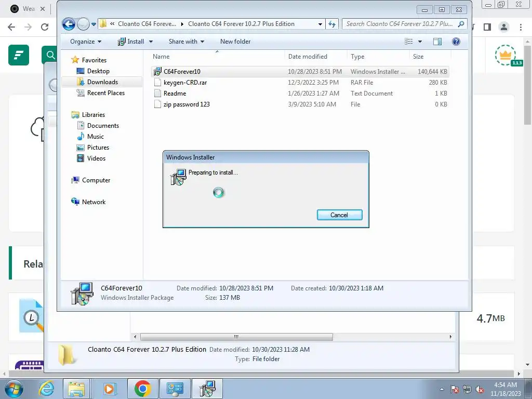Go back in Chrome browser

click(x=11, y=27)
